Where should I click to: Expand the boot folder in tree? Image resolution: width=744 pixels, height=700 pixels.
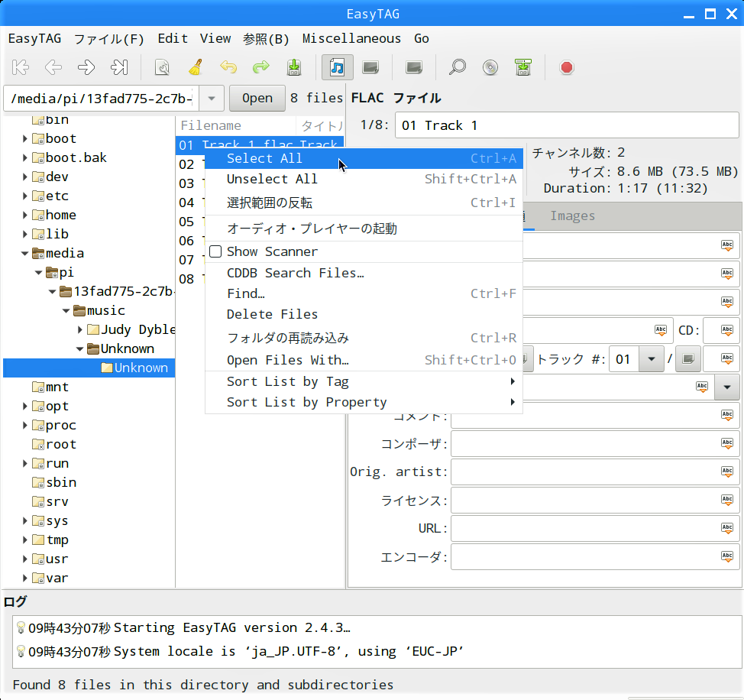tap(24, 138)
